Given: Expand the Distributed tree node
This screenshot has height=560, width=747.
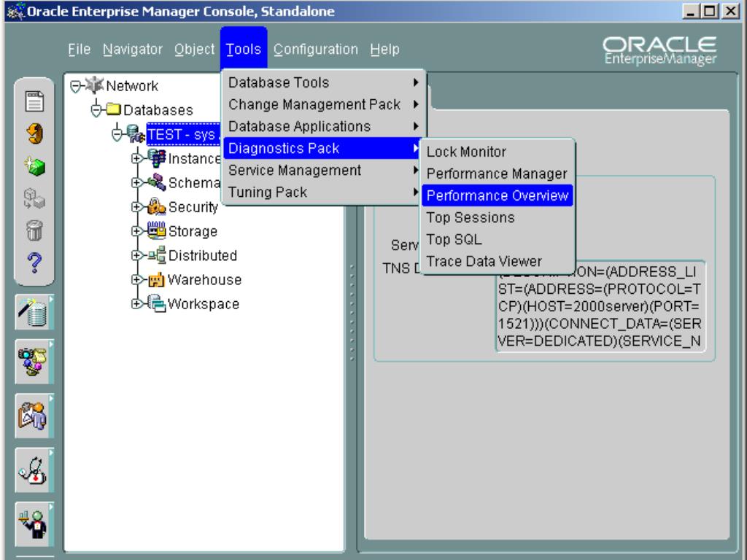Looking at the screenshot, I should point(137,255).
